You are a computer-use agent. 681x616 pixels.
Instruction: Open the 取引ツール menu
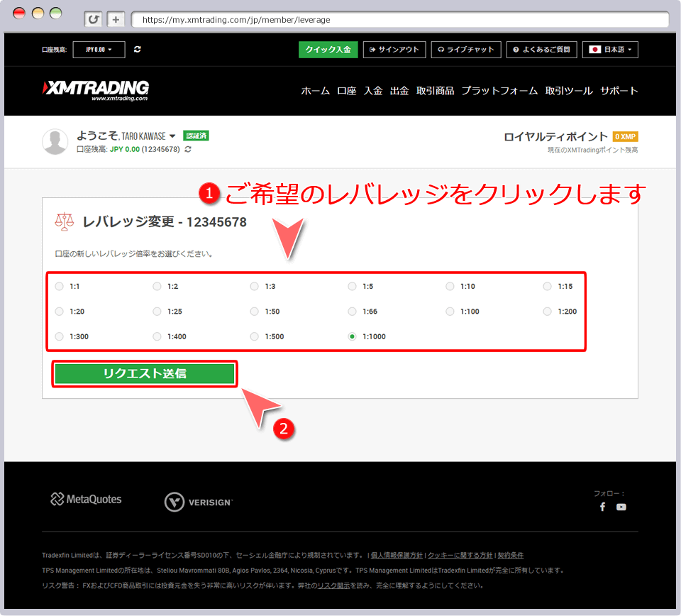tap(569, 91)
